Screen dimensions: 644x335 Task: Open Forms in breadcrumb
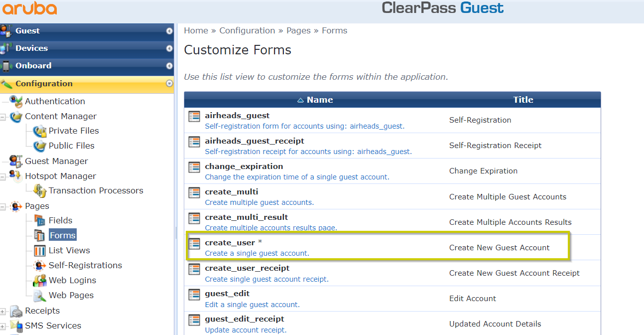335,30
